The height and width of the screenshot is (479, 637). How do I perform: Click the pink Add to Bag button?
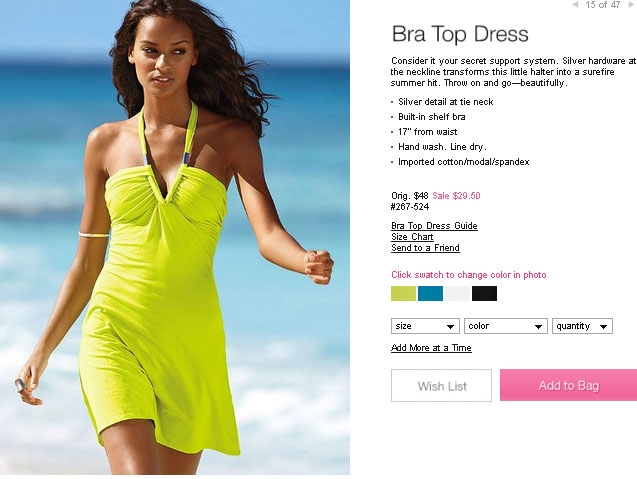568,385
